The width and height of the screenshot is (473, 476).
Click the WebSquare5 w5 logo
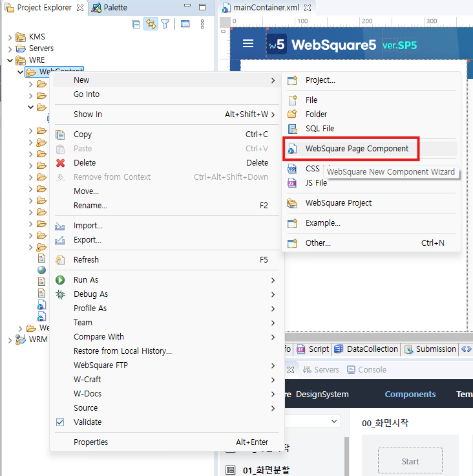pyautogui.click(x=277, y=45)
